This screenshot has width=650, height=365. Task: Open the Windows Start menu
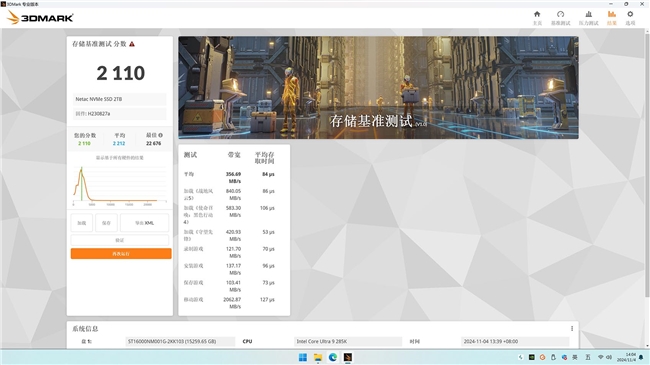coord(303,357)
